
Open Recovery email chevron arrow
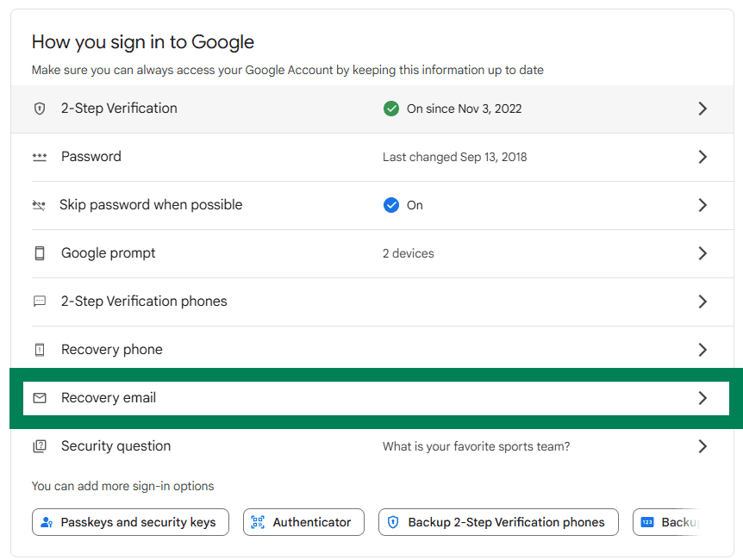click(x=702, y=398)
